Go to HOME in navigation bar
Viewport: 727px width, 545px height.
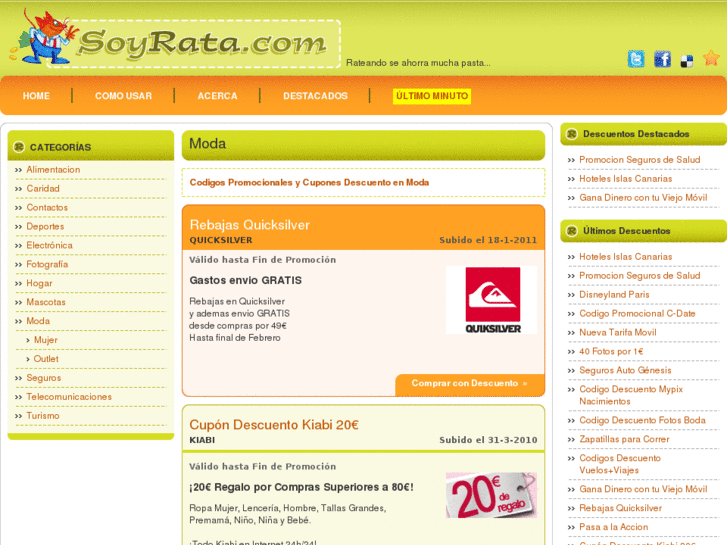(36, 96)
